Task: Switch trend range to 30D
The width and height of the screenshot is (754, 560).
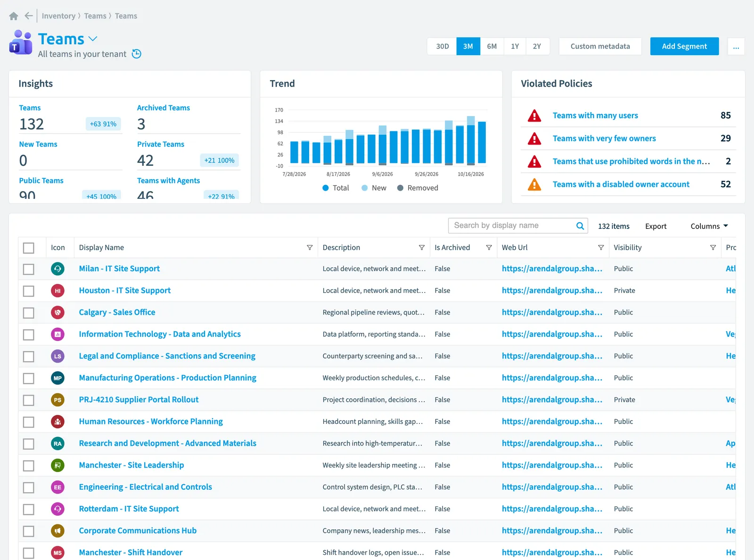Action: (442, 46)
